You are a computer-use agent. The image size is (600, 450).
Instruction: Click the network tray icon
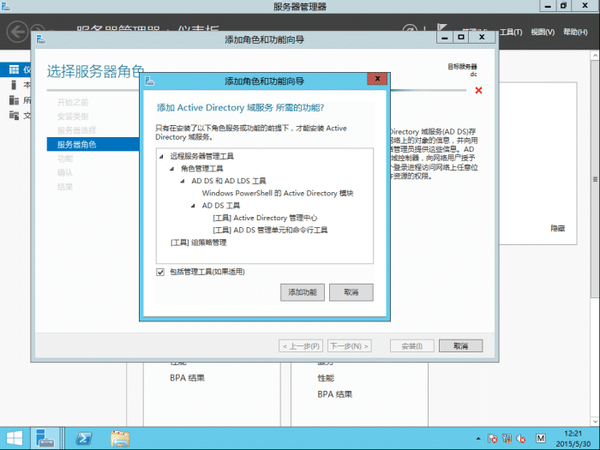[x=507, y=439]
